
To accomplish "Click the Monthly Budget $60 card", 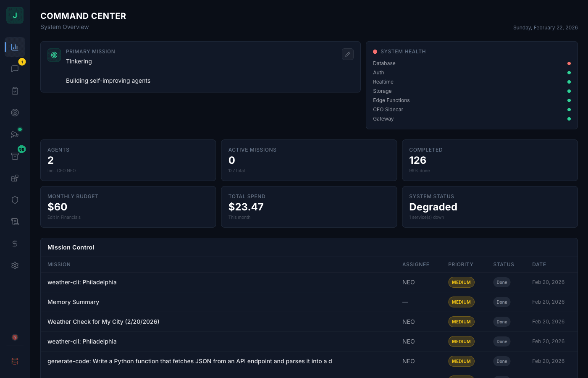I will coord(128,207).
